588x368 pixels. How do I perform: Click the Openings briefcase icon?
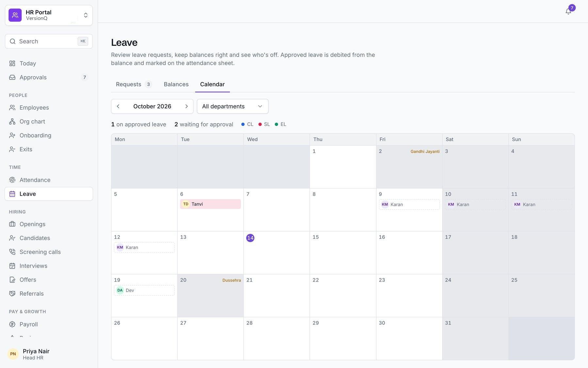click(12, 224)
